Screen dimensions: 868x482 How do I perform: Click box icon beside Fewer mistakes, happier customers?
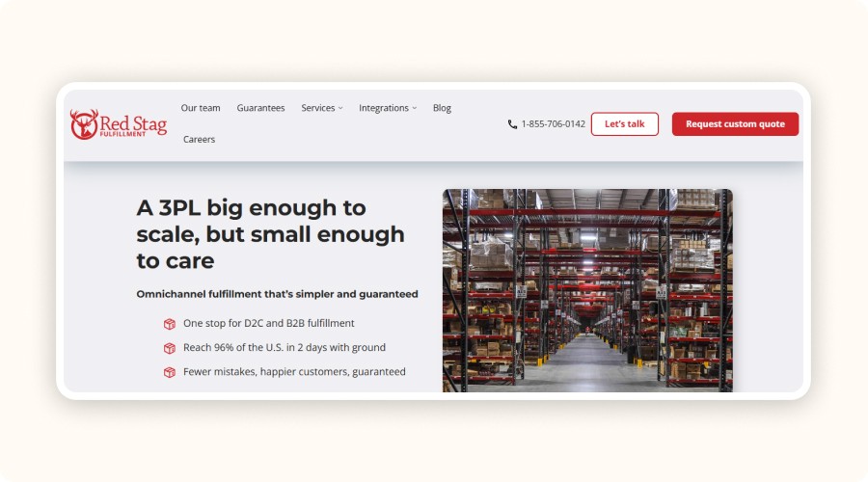(170, 372)
